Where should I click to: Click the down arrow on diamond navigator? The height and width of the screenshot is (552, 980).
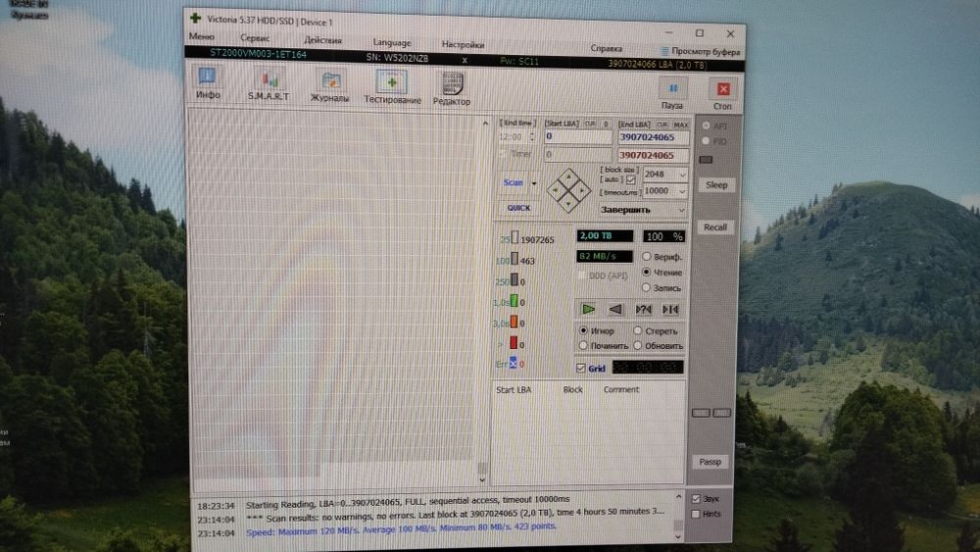[568, 202]
